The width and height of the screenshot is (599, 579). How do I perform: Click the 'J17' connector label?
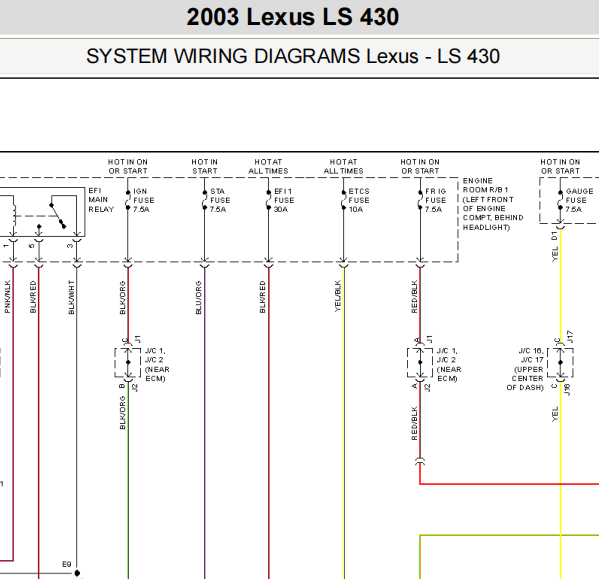pyautogui.click(x=570, y=336)
